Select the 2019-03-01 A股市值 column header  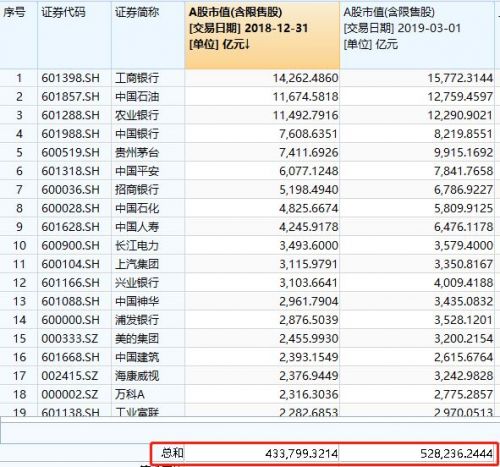point(417,35)
